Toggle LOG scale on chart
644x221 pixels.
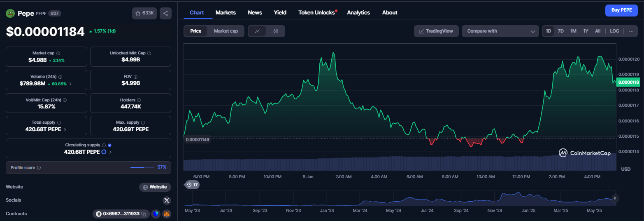click(614, 31)
